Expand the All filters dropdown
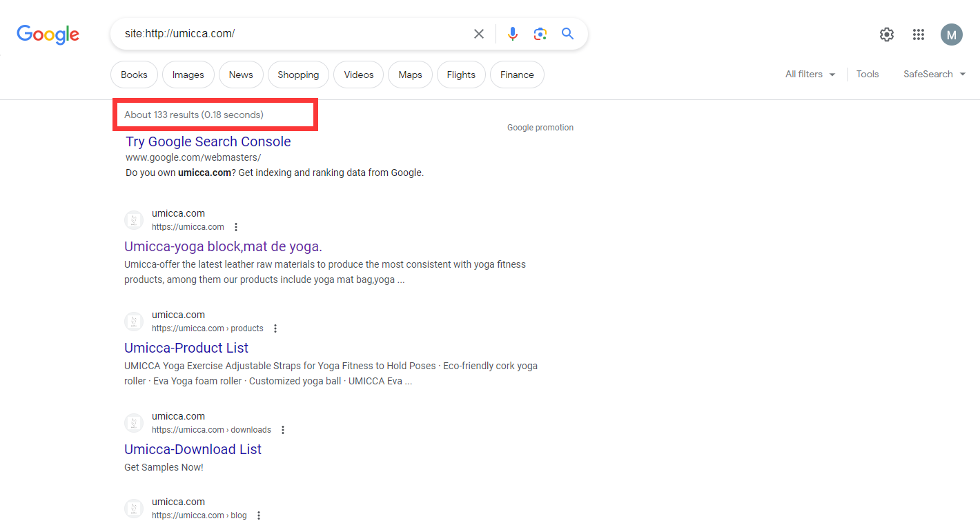 (x=810, y=75)
